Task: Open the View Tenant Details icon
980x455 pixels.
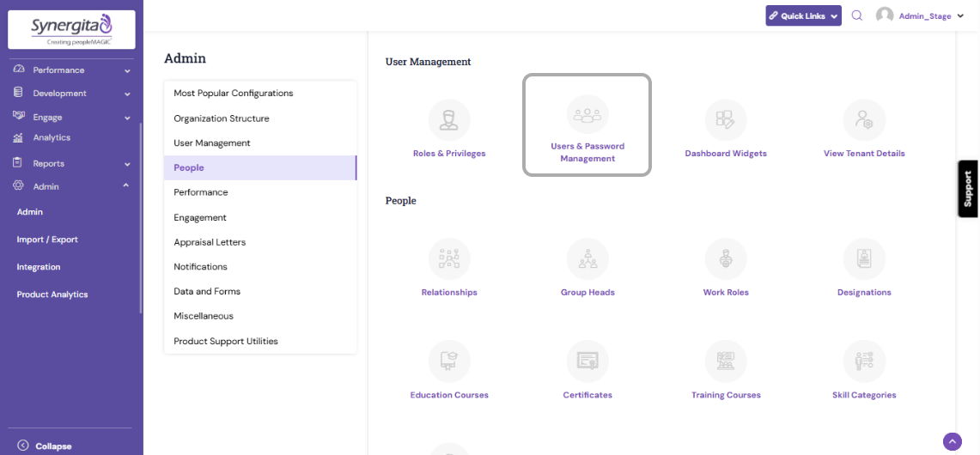Action: point(864,120)
